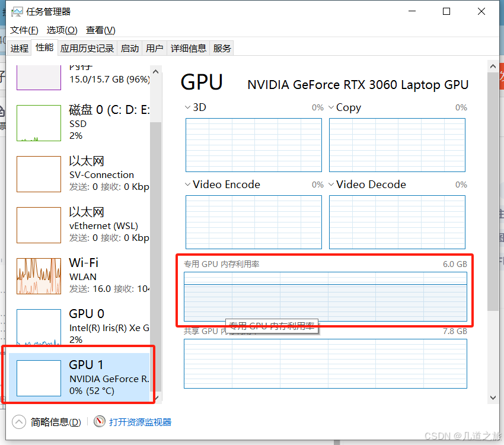This screenshot has height=445, width=504.
Task: Switch to the 进程 tab
Action: (x=20, y=48)
